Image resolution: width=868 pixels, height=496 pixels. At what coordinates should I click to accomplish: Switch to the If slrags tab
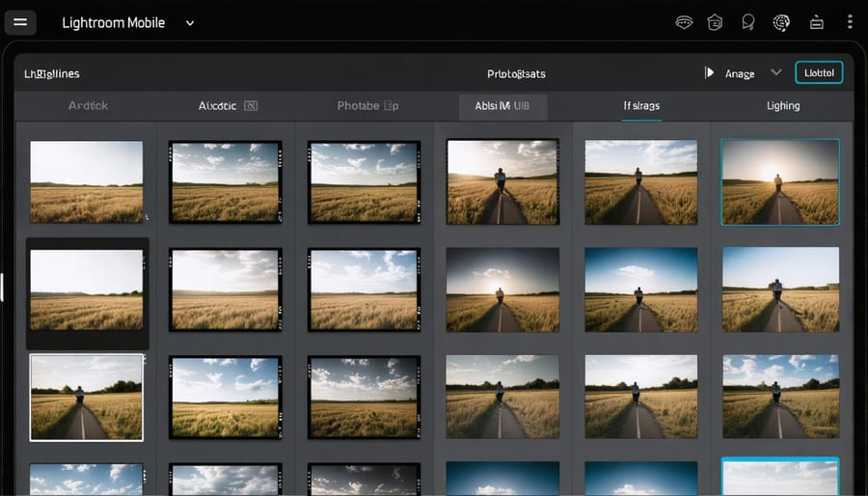641,106
